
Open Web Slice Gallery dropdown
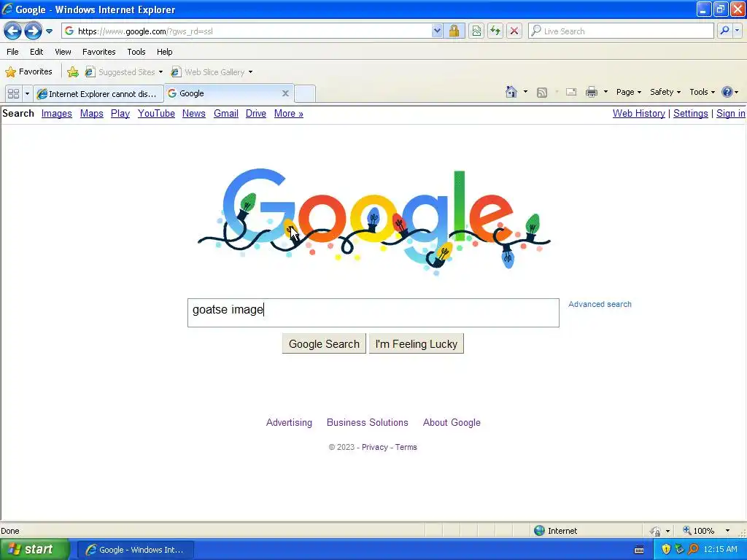click(x=212, y=72)
